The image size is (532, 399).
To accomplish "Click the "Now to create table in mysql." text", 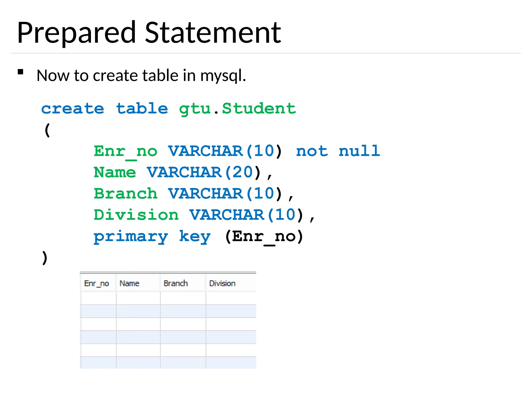I will [x=141, y=76].
